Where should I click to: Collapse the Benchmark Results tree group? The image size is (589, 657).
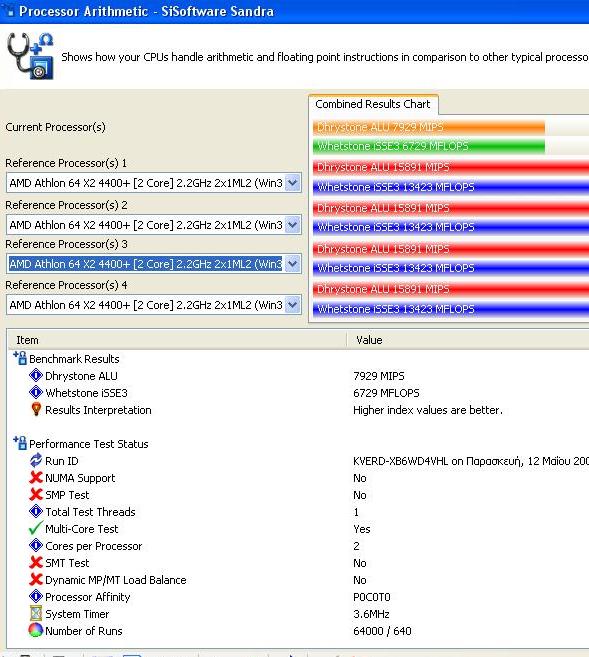pyautogui.click(x=20, y=358)
